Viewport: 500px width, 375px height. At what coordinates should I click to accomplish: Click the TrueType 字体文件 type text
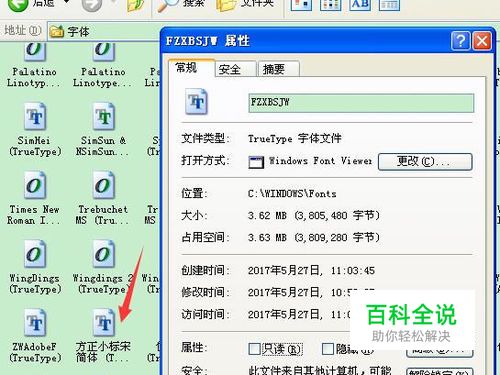(x=295, y=138)
